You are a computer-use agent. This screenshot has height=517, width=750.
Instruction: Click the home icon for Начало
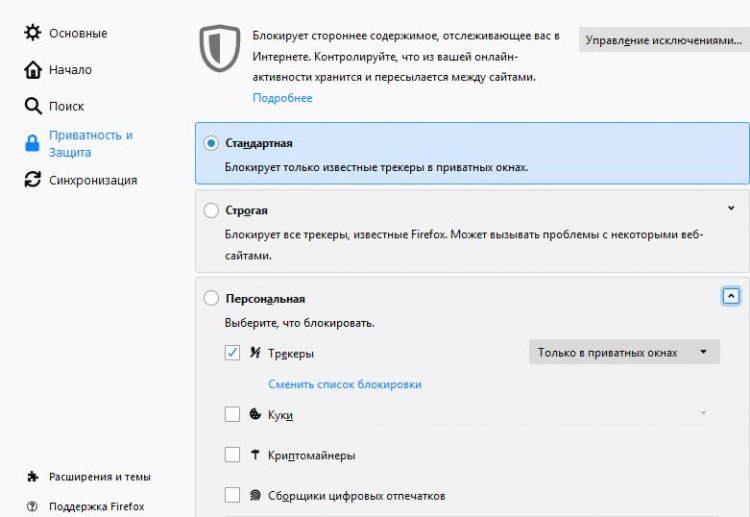(31, 70)
